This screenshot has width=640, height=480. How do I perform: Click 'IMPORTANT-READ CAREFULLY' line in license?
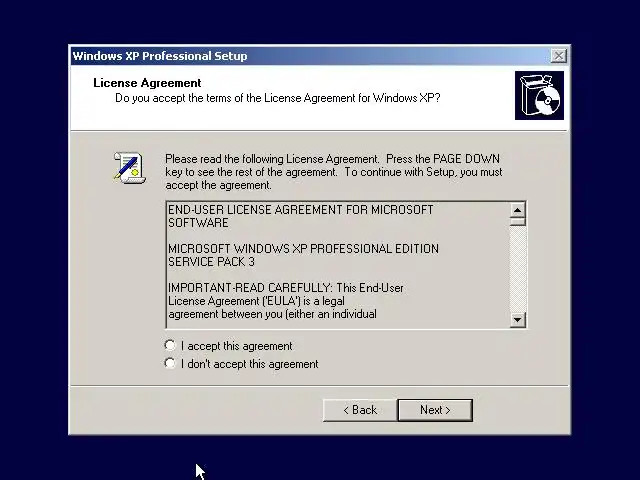285,288
